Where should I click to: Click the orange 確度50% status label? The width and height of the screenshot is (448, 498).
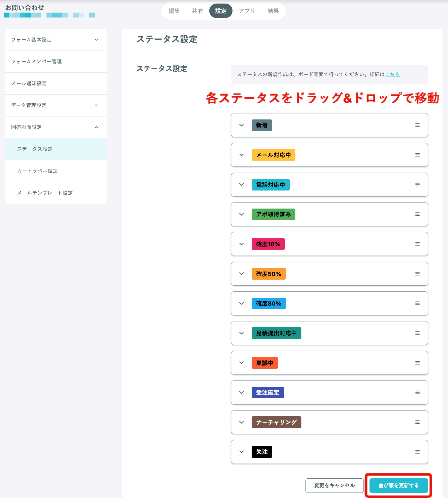pyautogui.click(x=269, y=274)
